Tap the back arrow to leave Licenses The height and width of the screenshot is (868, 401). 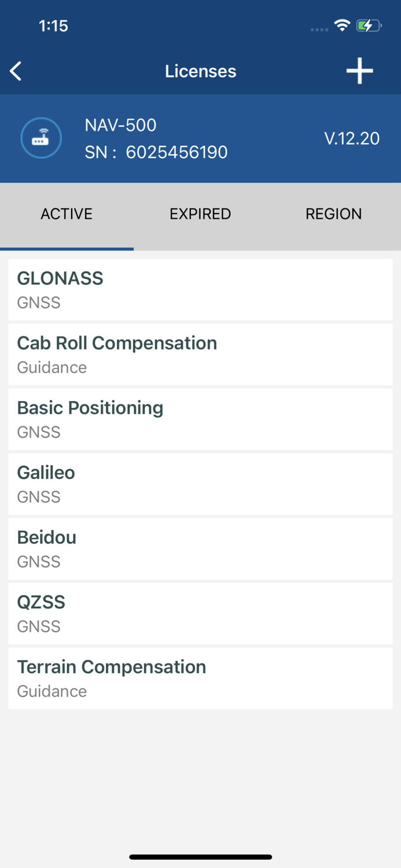click(15, 71)
